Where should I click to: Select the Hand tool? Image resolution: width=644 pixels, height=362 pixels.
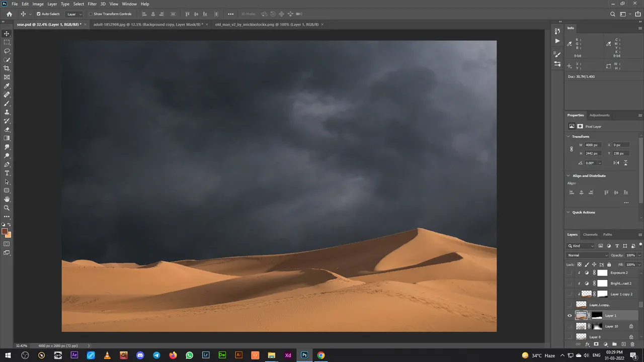pos(7,199)
